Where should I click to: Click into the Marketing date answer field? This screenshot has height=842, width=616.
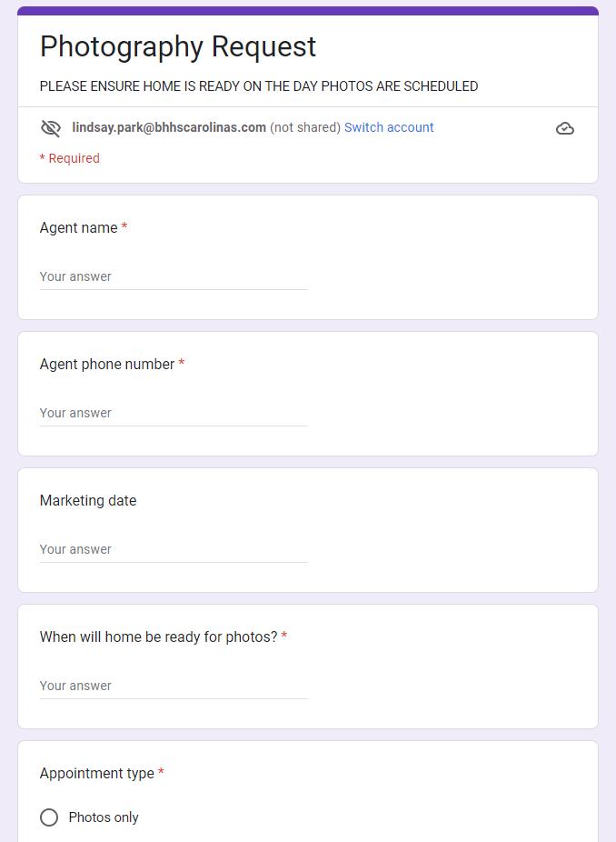coord(174,549)
